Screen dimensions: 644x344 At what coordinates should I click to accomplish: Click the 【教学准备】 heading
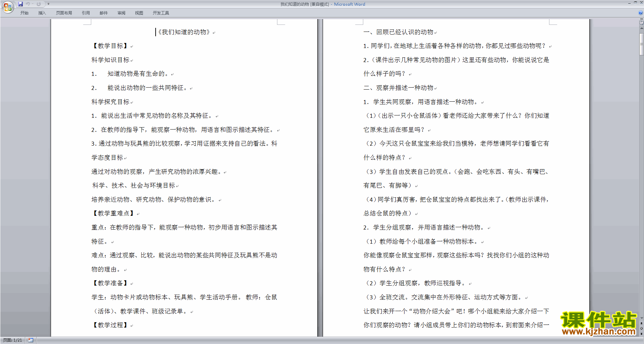point(110,283)
